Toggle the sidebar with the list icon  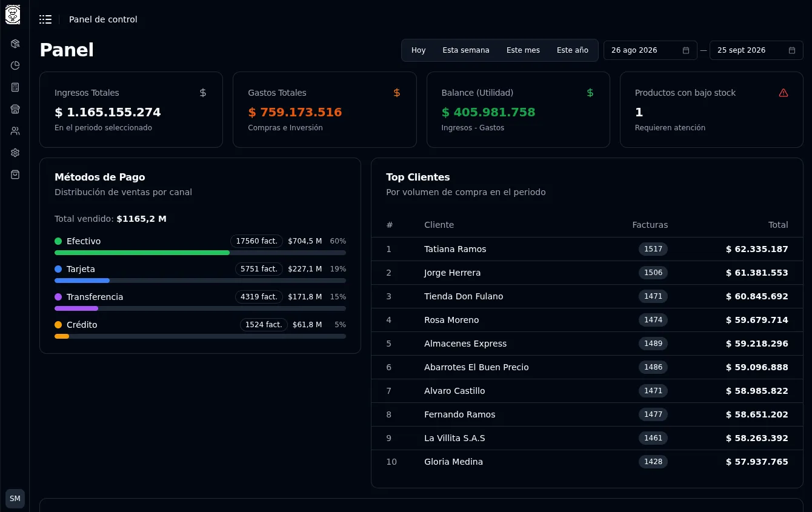click(45, 19)
